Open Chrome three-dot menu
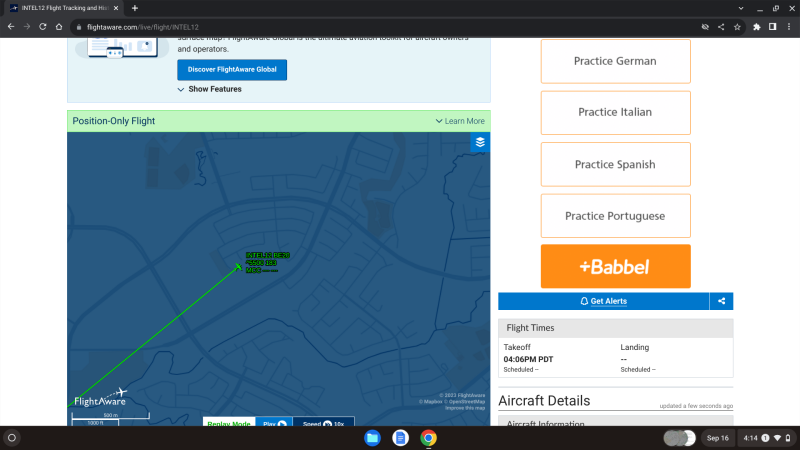This screenshot has width=800, height=450. pyautogui.click(x=789, y=27)
